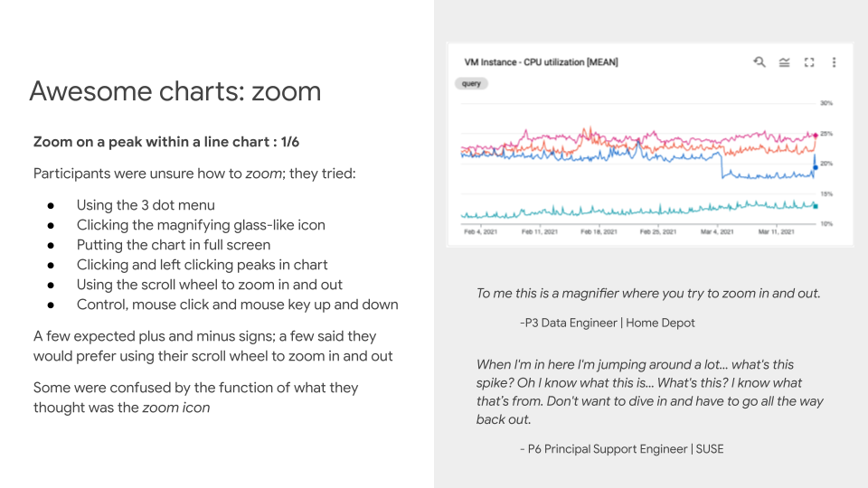The image size is (868, 488).
Task: Click the 'Zoom on a peak' heading
Action: (165, 142)
